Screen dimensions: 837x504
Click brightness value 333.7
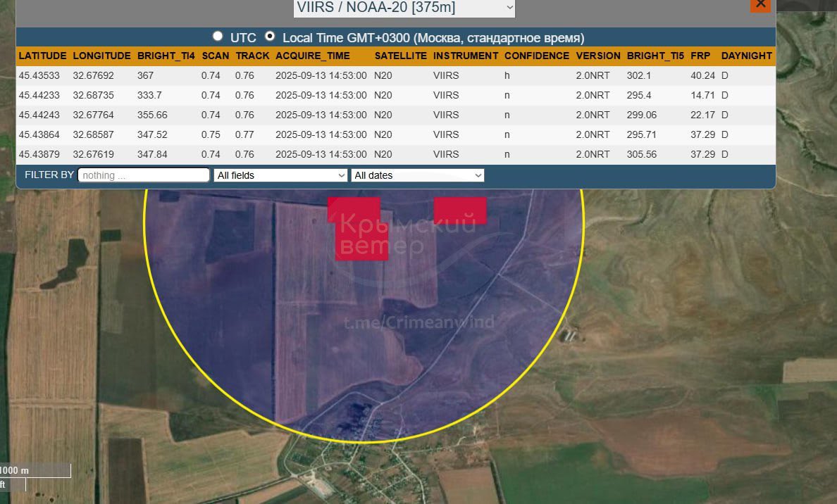tap(149, 95)
